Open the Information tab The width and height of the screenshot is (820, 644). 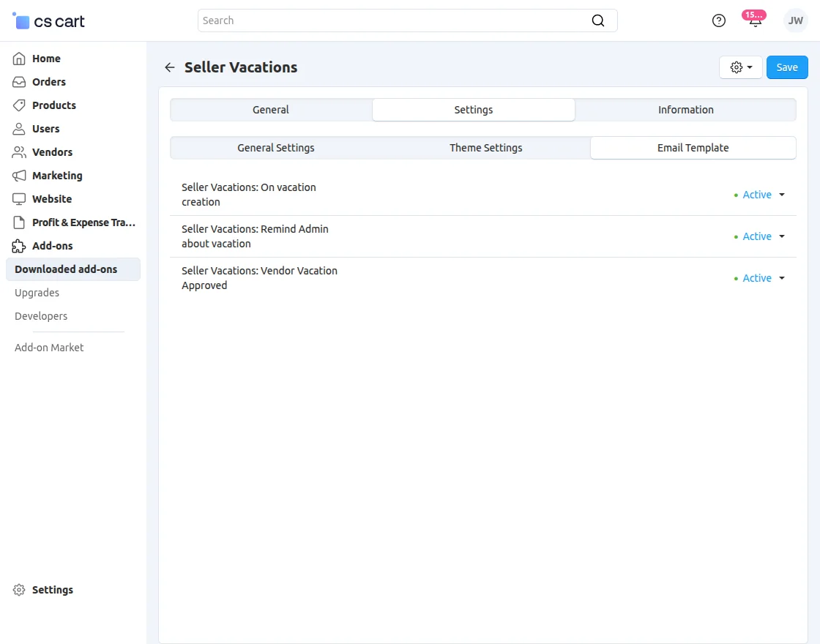685,110
